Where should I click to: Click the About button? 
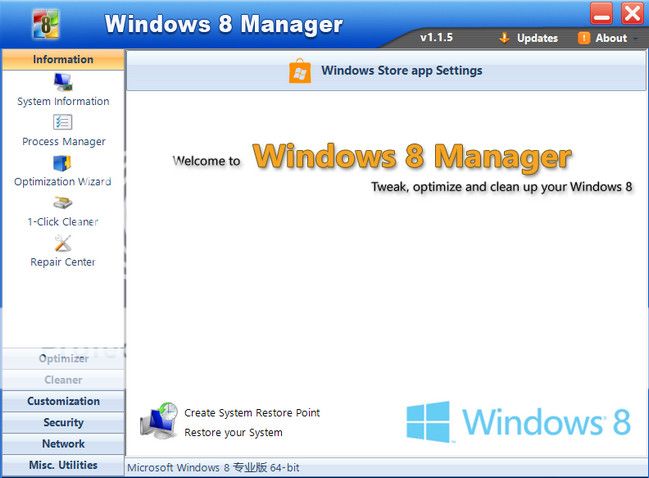coord(603,38)
